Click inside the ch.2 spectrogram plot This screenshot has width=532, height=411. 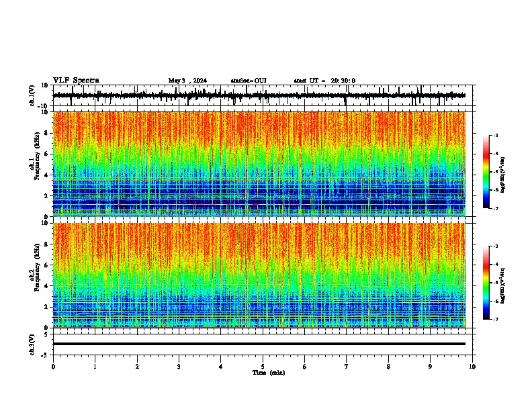[259, 275]
